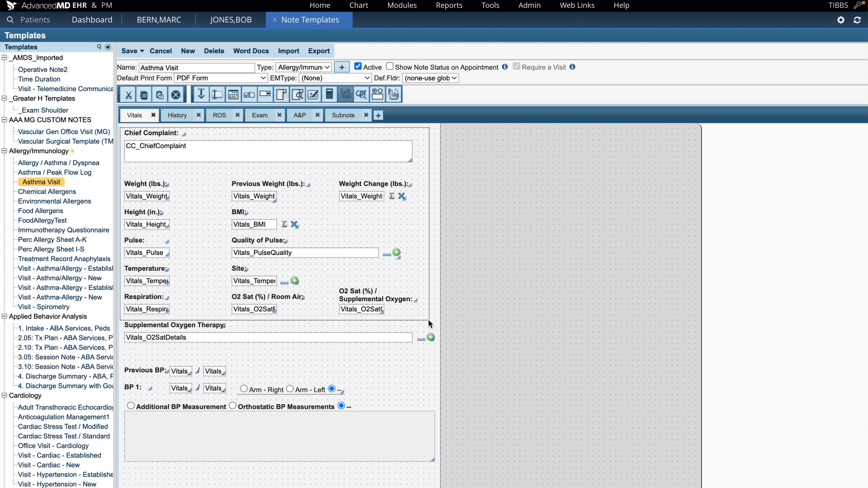868x488 pixels.
Task: Click the Cancel button
Action: pos(161,51)
